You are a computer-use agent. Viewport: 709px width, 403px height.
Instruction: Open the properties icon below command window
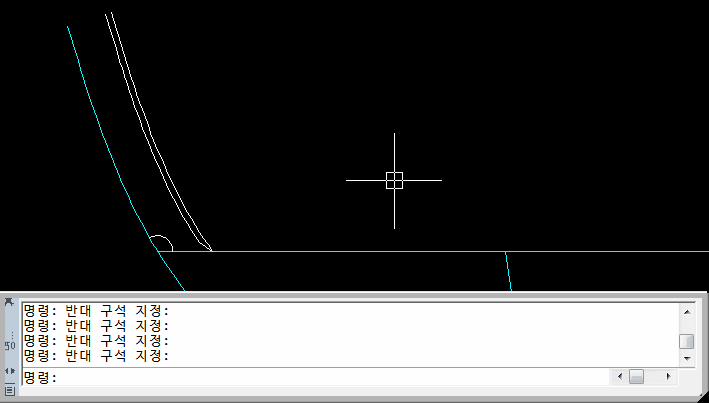click(9, 390)
